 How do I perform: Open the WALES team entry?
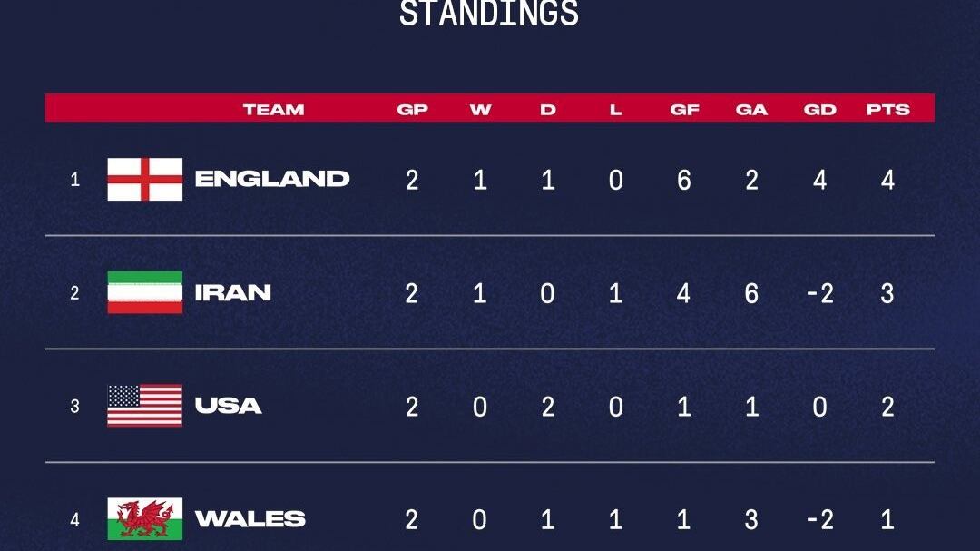[x=250, y=519]
